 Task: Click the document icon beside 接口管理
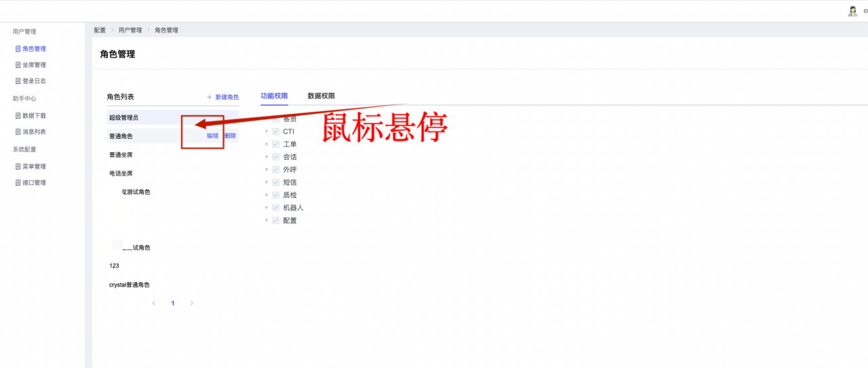18,183
